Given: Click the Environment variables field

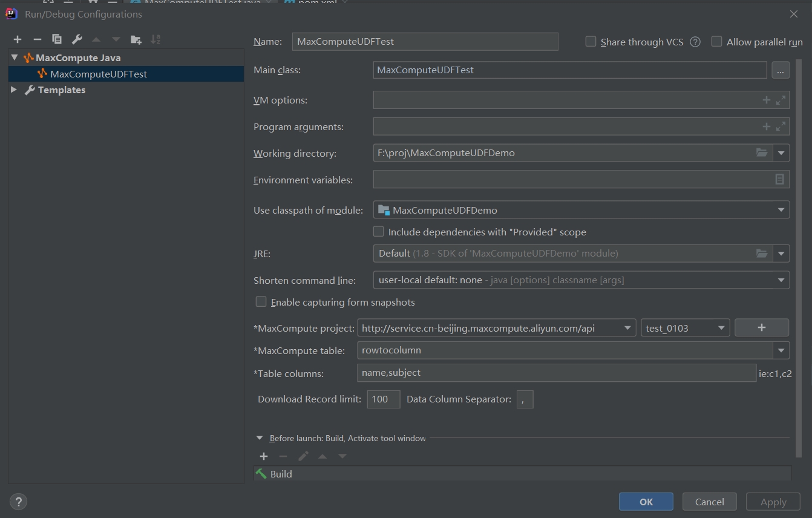Looking at the screenshot, I should (x=581, y=180).
